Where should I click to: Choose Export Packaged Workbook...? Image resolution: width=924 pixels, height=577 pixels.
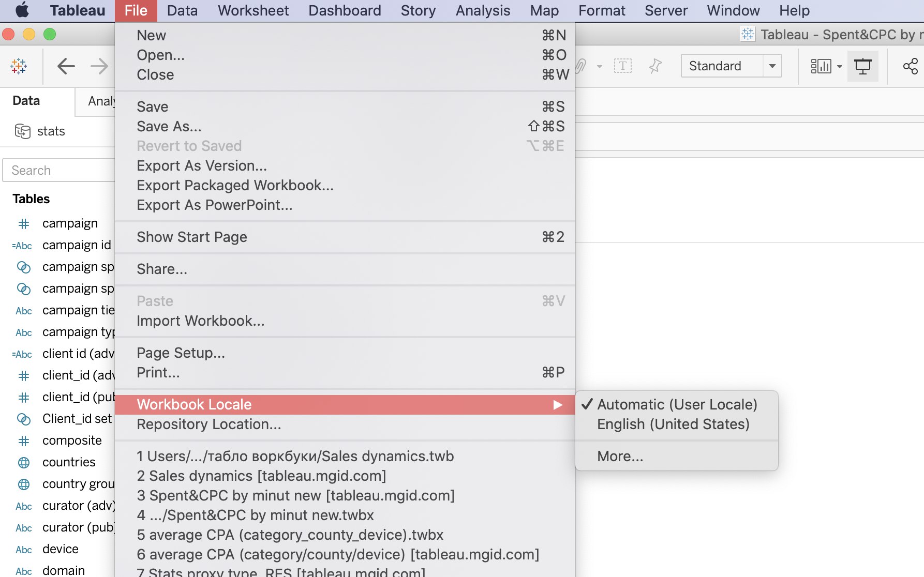(345, 185)
